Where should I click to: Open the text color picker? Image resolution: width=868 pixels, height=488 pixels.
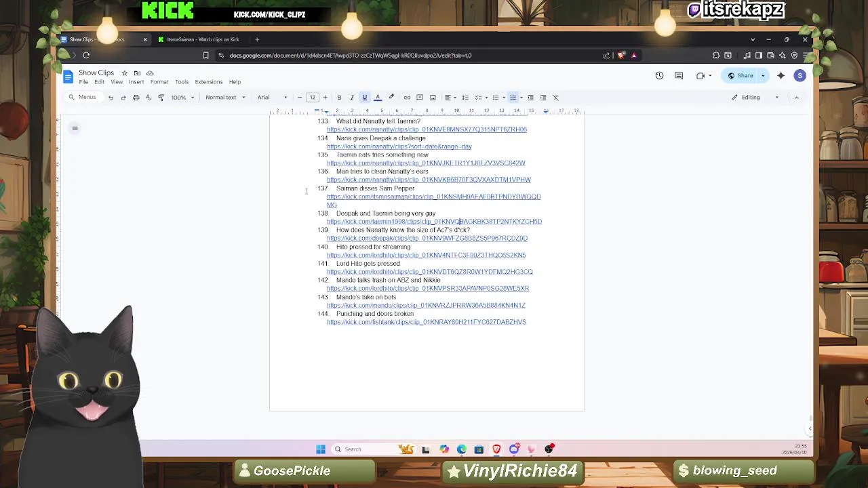[378, 98]
